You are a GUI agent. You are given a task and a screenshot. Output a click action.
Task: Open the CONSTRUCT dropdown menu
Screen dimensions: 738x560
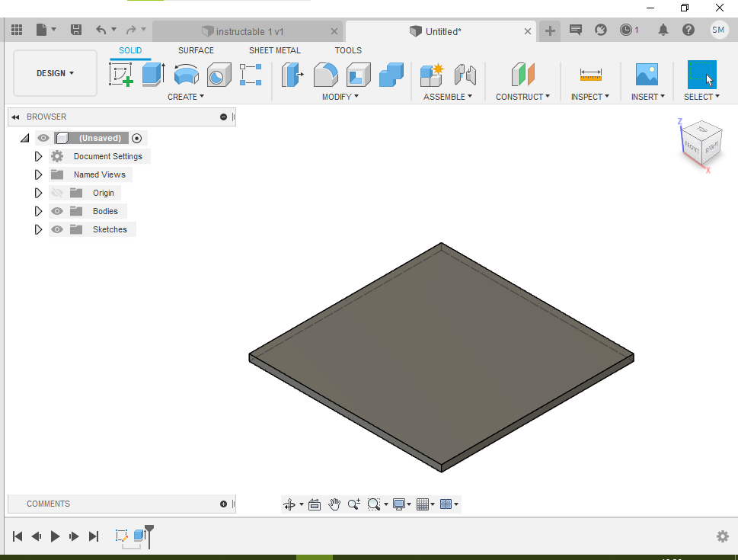[523, 97]
